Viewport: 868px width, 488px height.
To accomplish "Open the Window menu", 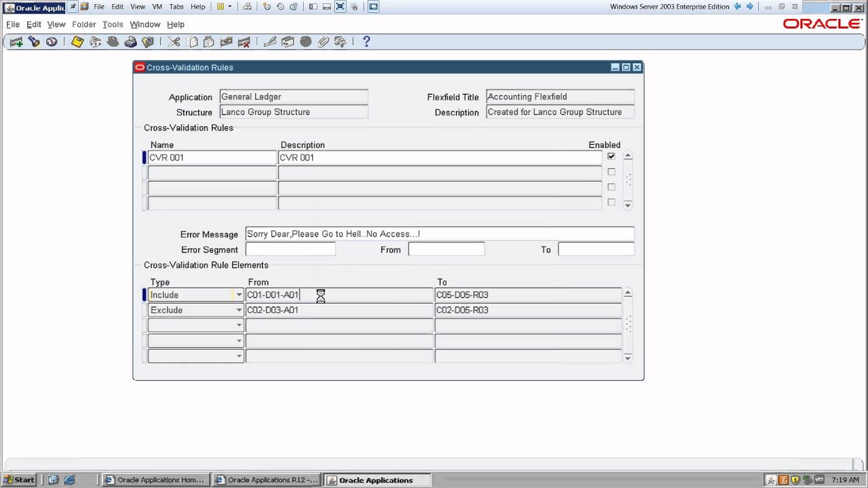I will (145, 24).
